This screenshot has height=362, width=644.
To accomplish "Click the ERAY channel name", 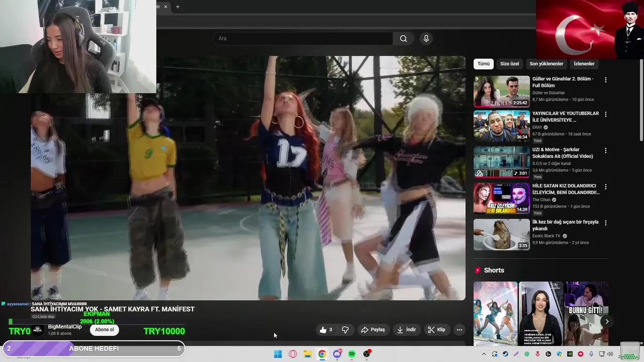I will point(537,127).
